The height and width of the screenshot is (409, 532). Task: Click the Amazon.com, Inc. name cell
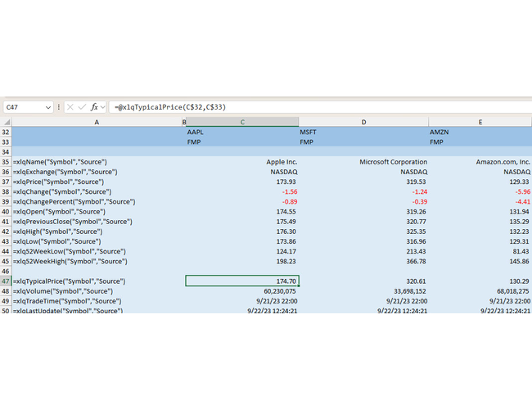tap(480, 162)
